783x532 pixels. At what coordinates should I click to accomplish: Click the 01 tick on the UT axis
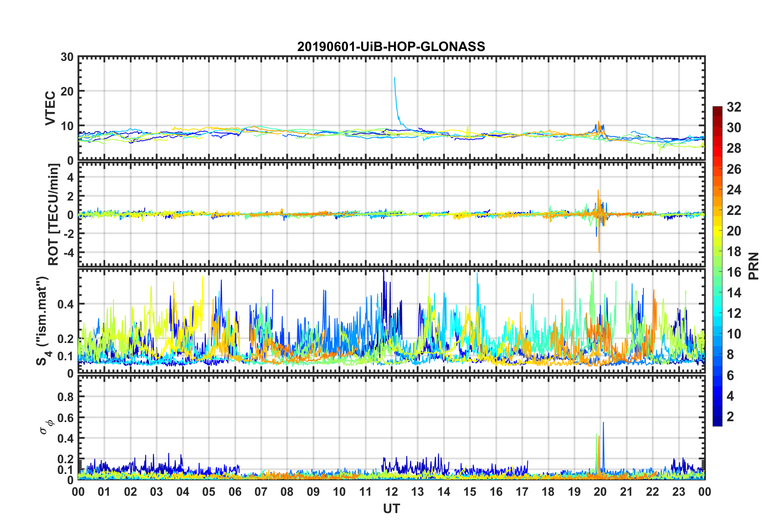pos(104,492)
